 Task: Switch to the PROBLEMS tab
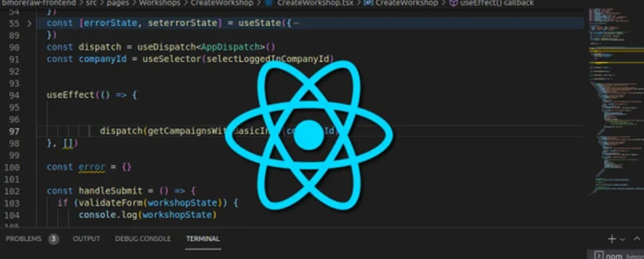pos(24,239)
